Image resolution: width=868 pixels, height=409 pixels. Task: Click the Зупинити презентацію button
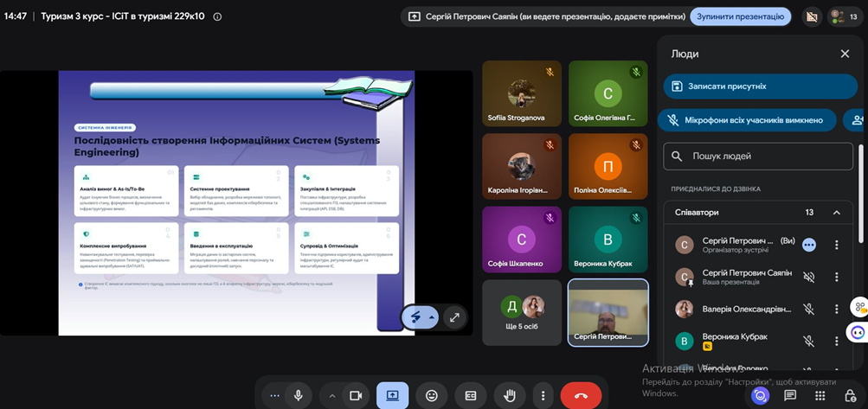[x=740, y=16]
